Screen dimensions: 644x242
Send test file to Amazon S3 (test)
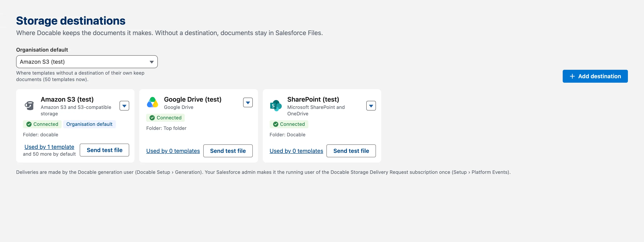tap(104, 150)
